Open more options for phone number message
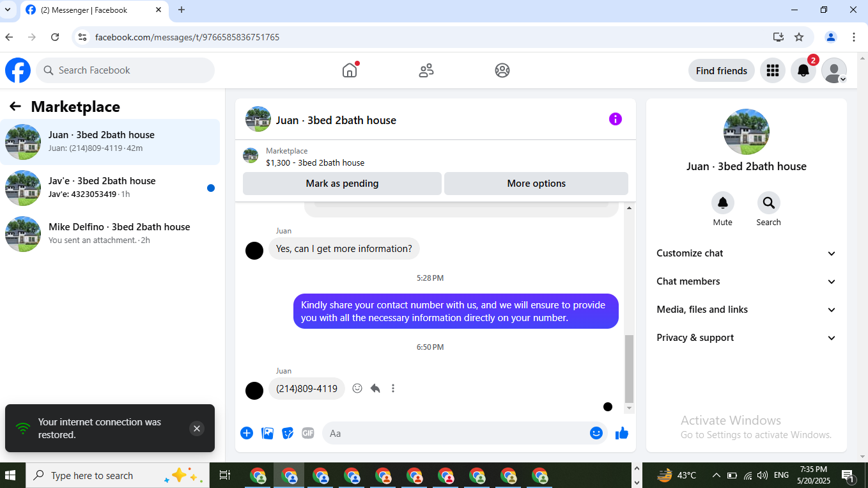Image resolution: width=868 pixels, height=488 pixels. point(393,388)
